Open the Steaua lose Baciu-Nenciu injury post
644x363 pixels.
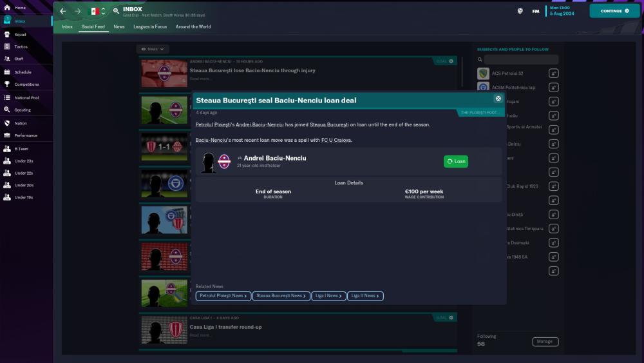[252, 71]
